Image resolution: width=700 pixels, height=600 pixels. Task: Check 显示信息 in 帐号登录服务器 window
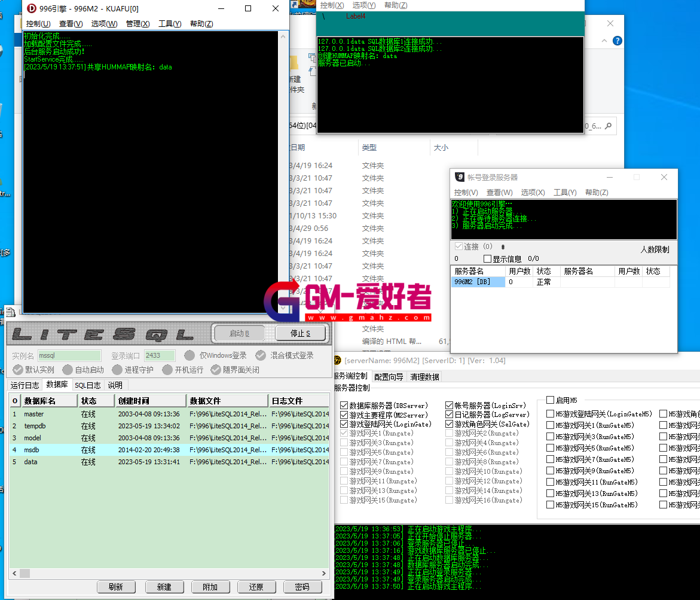488,258
